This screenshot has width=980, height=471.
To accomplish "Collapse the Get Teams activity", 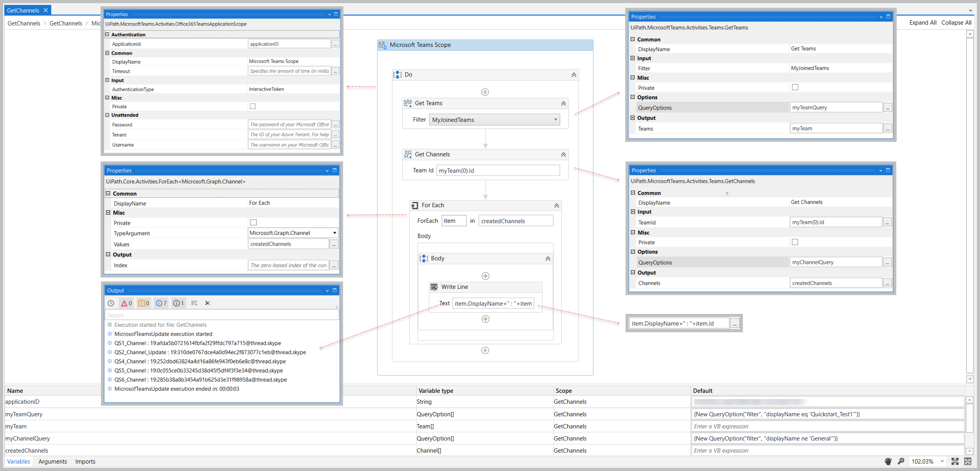I will [x=563, y=104].
